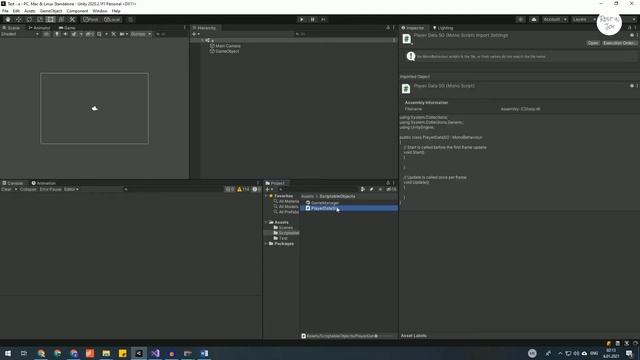Open the Assets menu
Image resolution: width=640 pixels, height=360 pixels.
click(29, 11)
